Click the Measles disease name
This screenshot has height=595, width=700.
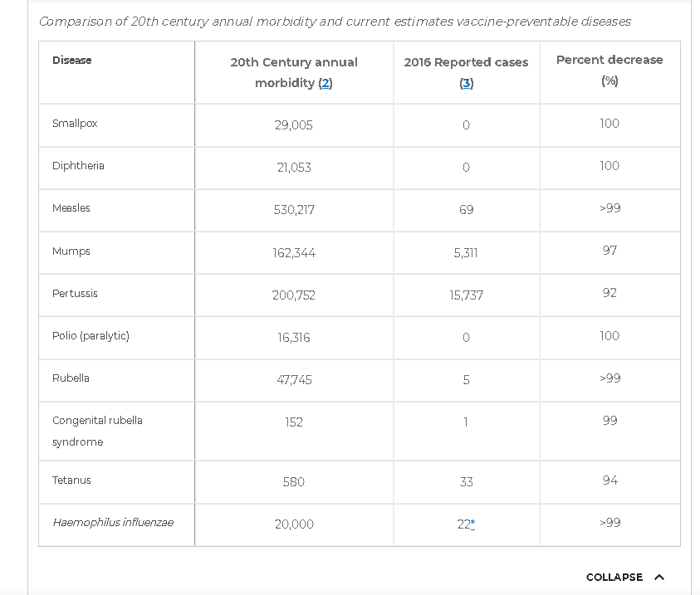pos(71,208)
